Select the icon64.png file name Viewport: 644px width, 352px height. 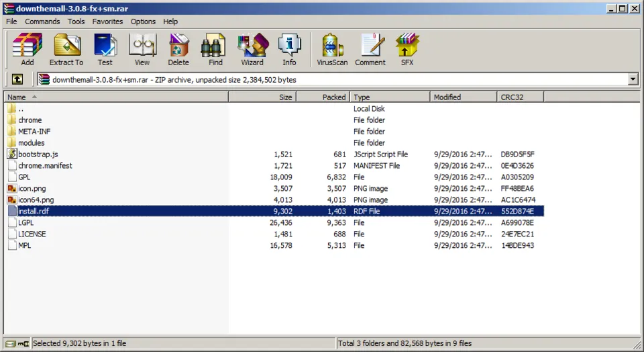[x=36, y=200]
